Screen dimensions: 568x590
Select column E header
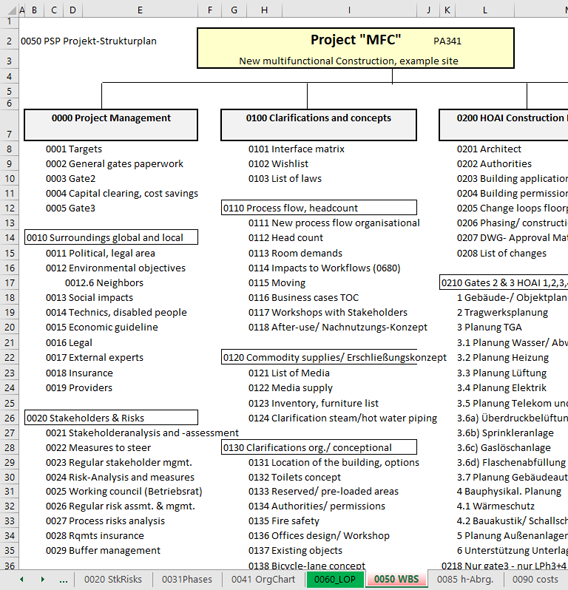[x=140, y=10]
